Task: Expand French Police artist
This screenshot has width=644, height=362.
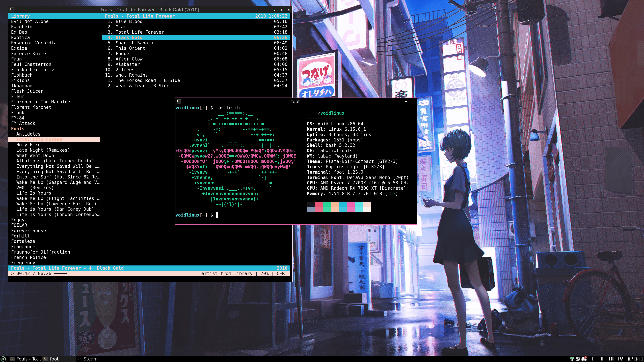Action: [28, 257]
